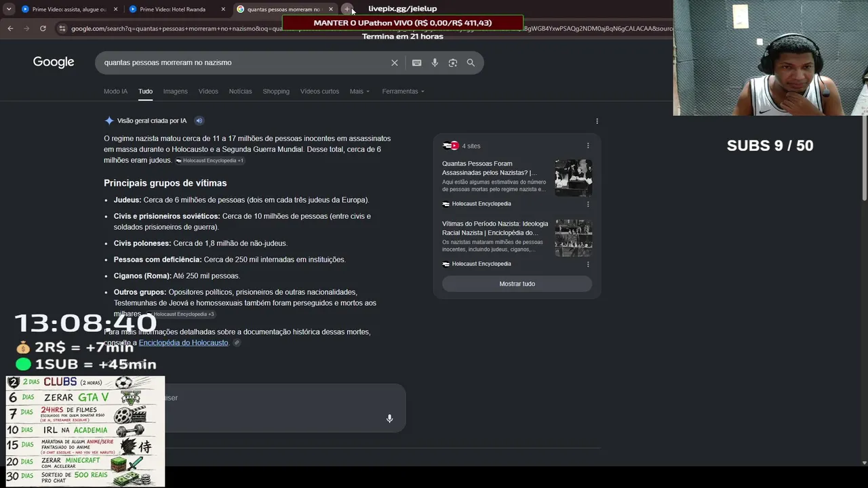This screenshot has height=488, width=868.
Task: Focus the browser address bar
Action: point(366,28)
